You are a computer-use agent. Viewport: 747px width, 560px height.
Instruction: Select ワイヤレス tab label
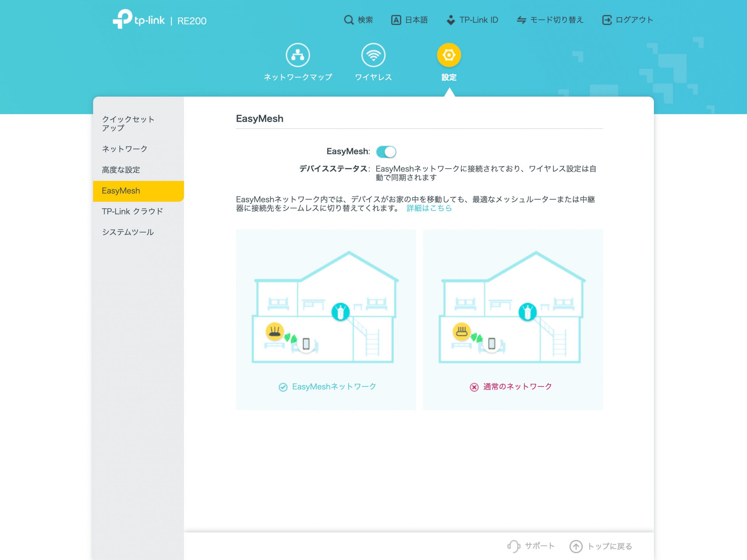pyautogui.click(x=373, y=77)
